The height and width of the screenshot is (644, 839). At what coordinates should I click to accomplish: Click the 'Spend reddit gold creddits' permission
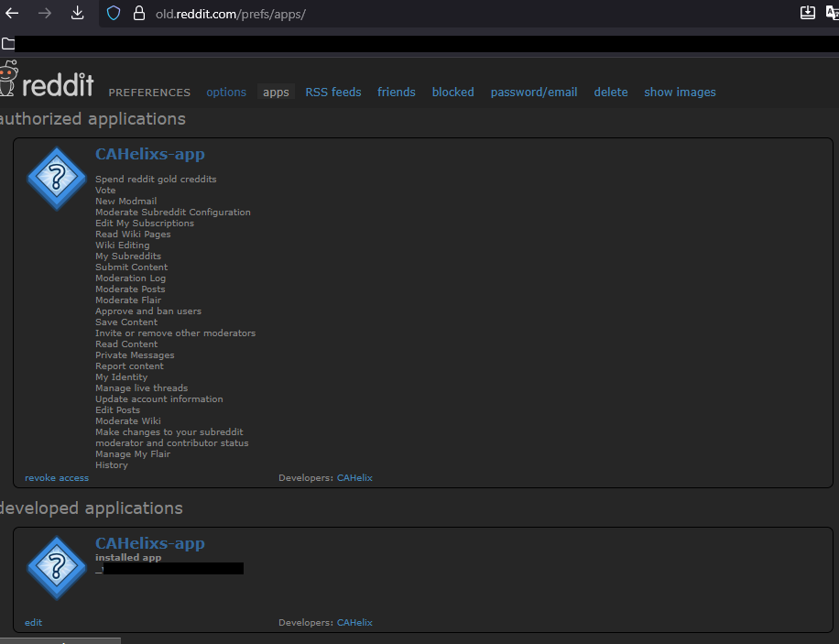(156, 180)
